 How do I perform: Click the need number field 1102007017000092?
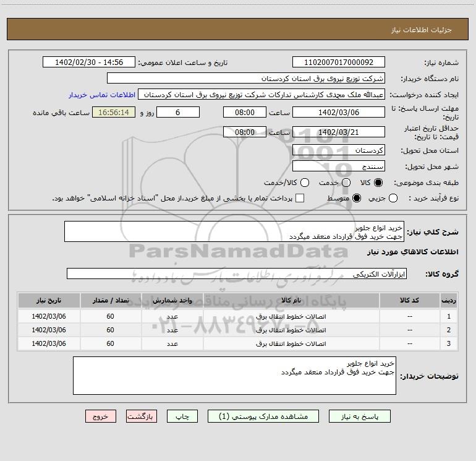coord(339,62)
